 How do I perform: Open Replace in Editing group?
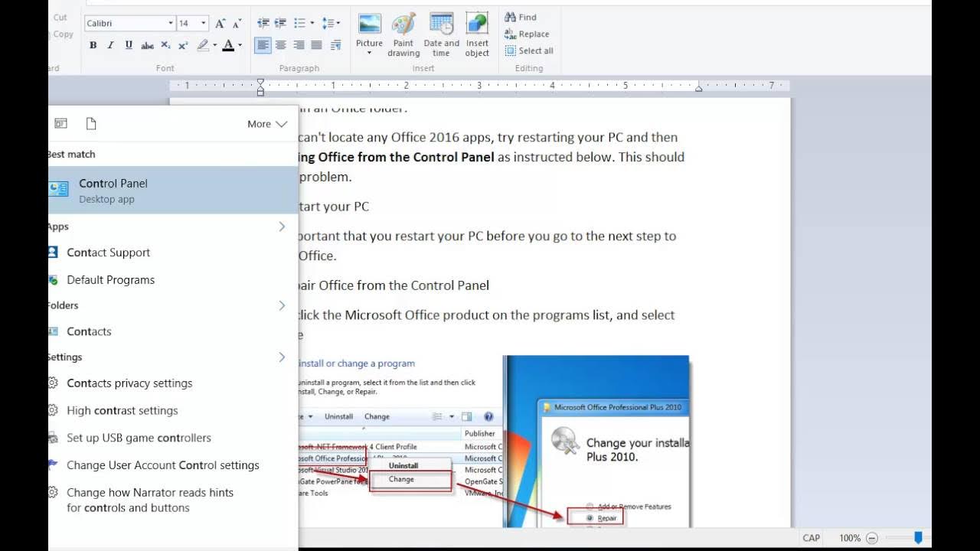(527, 34)
